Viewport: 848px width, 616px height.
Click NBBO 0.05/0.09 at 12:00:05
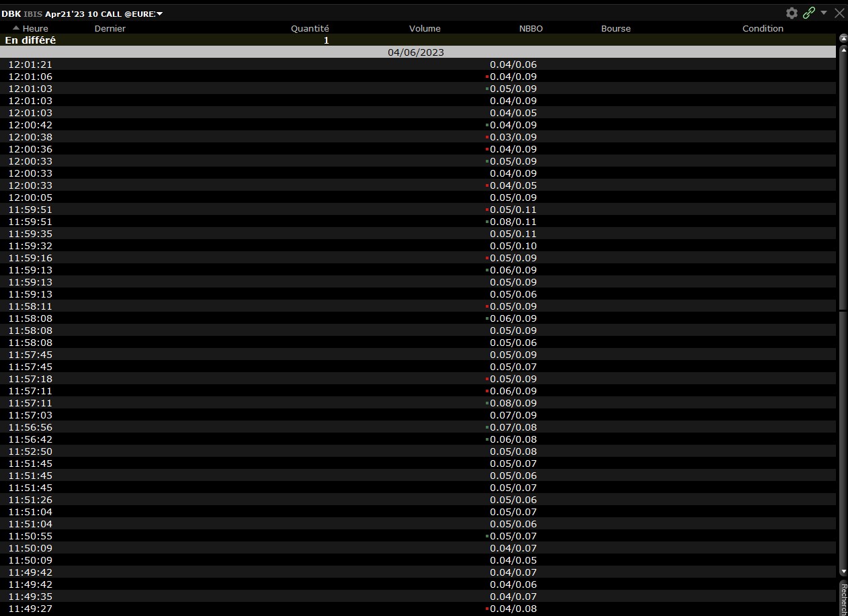pyautogui.click(x=513, y=197)
